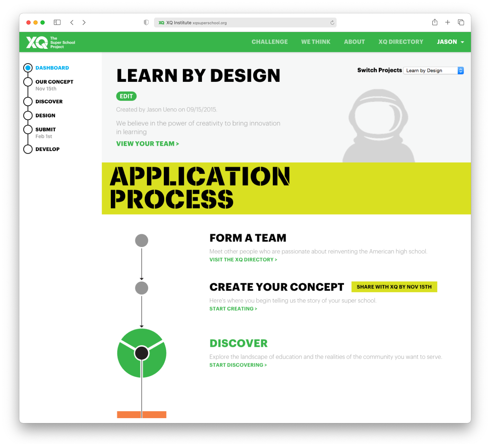Click the astronaut helmet avatar image

click(378, 126)
